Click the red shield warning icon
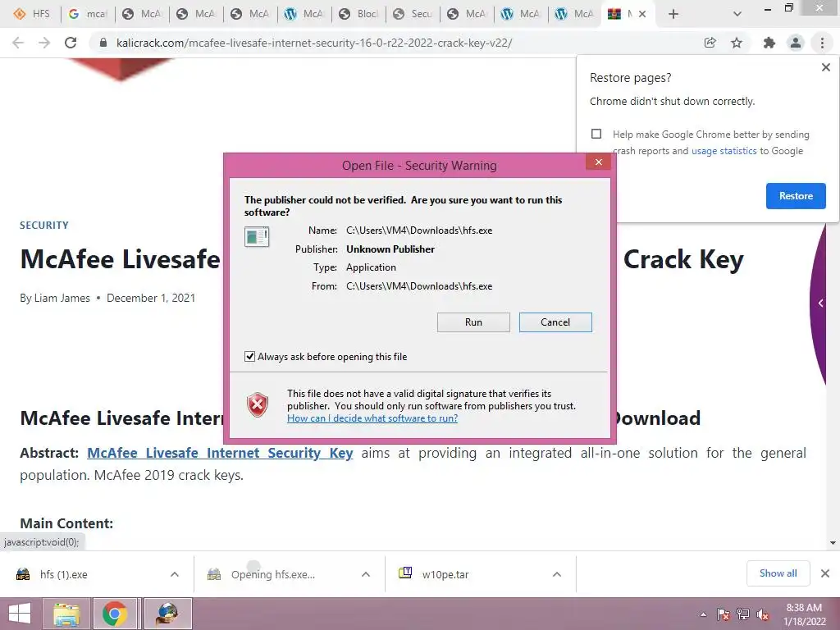This screenshot has width=840, height=630. coord(257,404)
